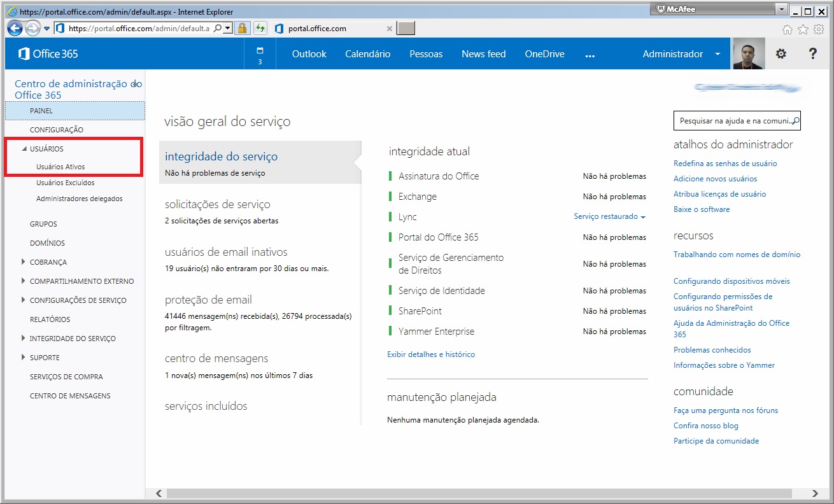Expand CONFIGURAÇÕES DE SERVIÇO section
Image resolution: width=834 pixels, height=504 pixels.
[x=24, y=300]
